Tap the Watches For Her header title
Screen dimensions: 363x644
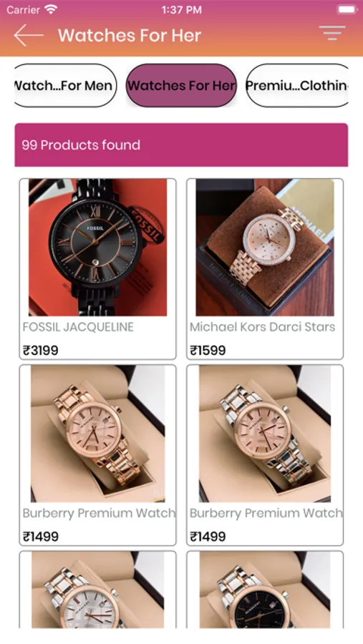coord(130,36)
